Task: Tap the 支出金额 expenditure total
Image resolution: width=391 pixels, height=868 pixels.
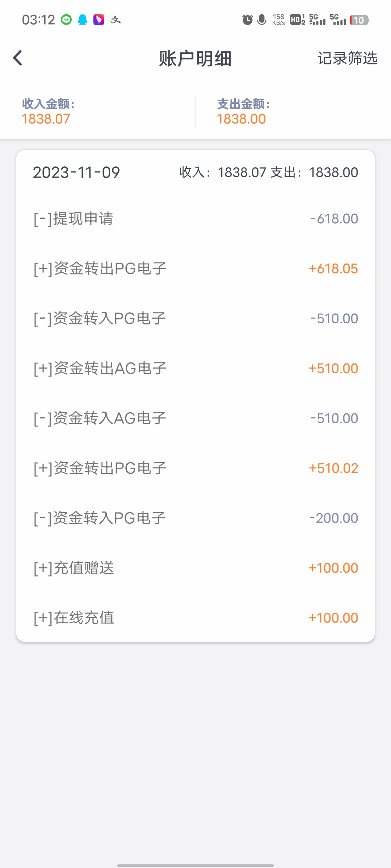Action: (x=241, y=112)
